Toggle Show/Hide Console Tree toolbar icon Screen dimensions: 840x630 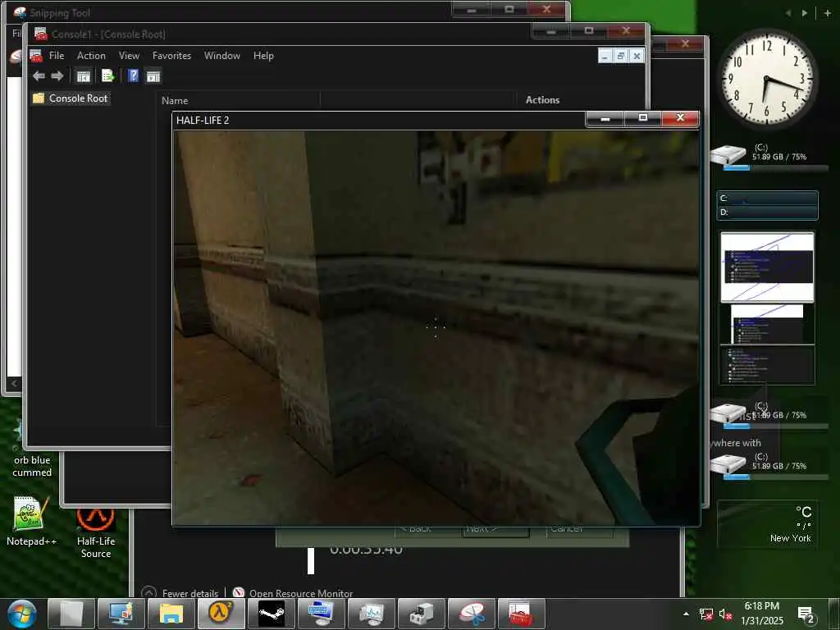[84, 76]
